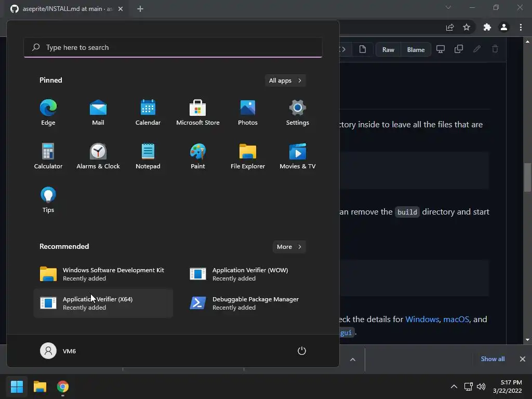This screenshot has width=532, height=399.
Task: Edit this file with pencil icon
Action: tap(477, 49)
